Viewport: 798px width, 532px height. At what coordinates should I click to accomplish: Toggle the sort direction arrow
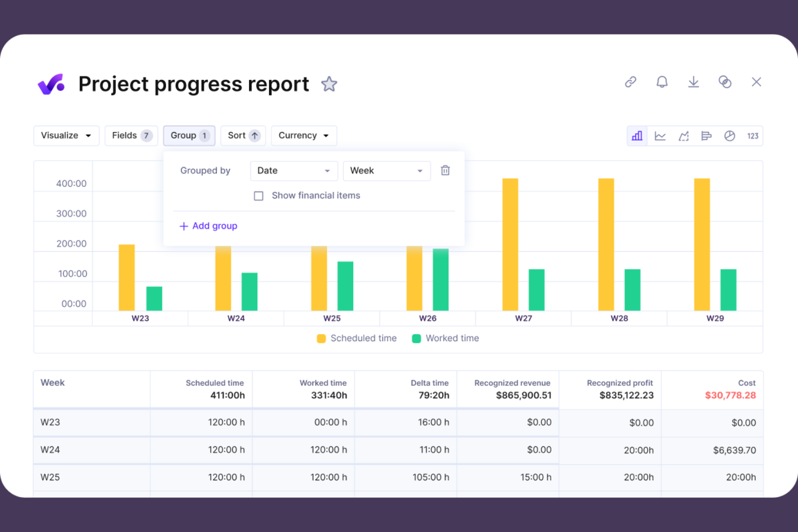coord(255,136)
